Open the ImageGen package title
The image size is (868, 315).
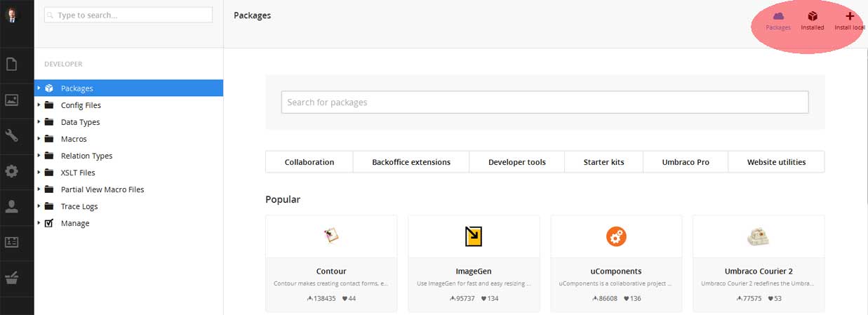point(474,271)
